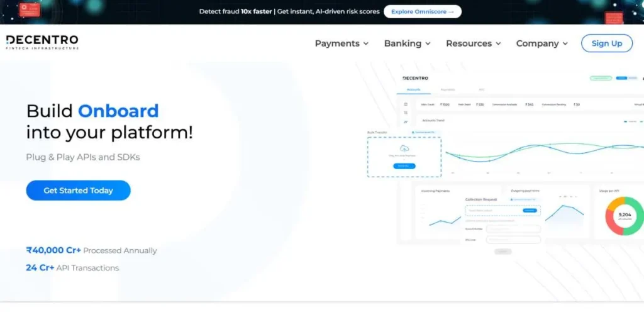The height and width of the screenshot is (322, 644).
Task: Click the blue button in Bulk Transfer box
Action: (404, 166)
